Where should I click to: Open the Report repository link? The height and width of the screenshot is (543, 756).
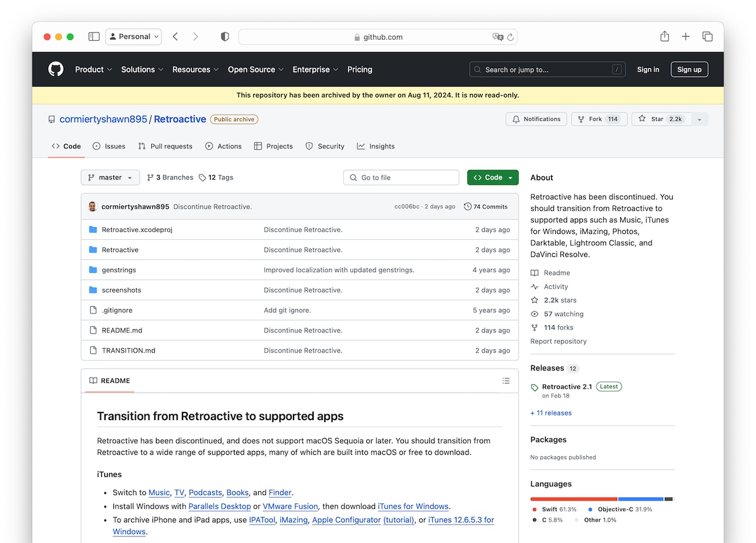click(x=559, y=341)
